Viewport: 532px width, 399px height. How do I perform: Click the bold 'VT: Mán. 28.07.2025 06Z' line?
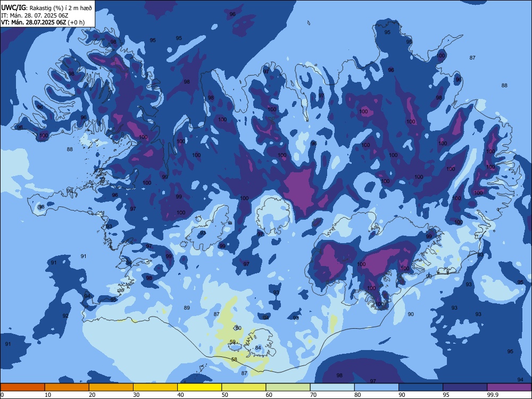click(34, 22)
